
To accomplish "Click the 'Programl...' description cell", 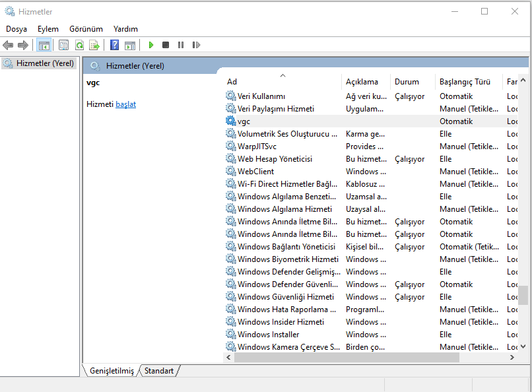I will pos(365,310).
